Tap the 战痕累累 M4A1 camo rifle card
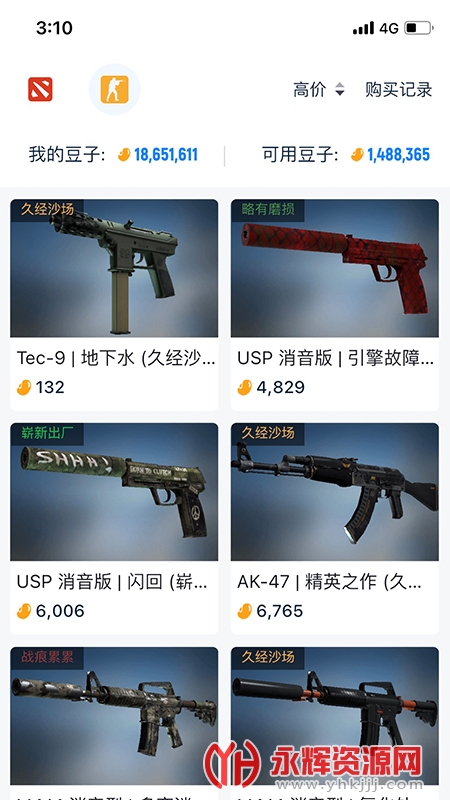This screenshot has width=450, height=800. tap(114, 723)
